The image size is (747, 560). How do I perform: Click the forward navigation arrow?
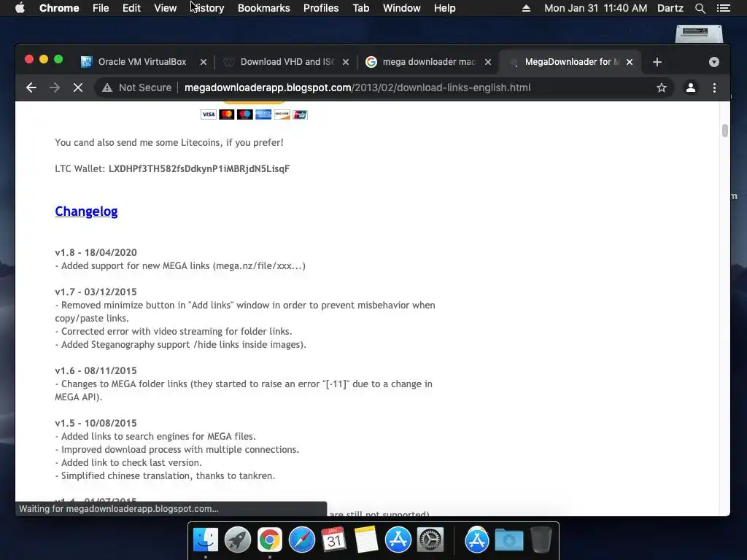point(55,87)
